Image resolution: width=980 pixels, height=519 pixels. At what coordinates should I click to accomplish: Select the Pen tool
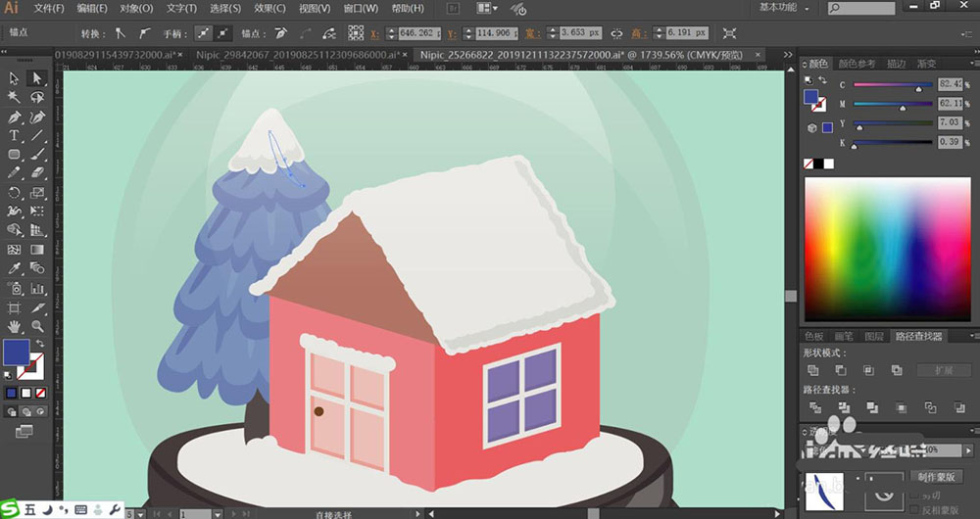pyautogui.click(x=14, y=117)
